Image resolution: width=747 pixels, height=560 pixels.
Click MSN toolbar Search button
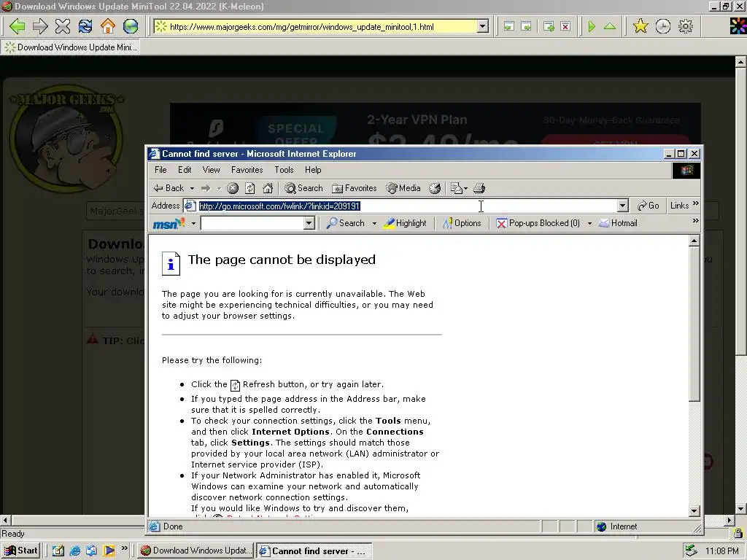coord(345,223)
